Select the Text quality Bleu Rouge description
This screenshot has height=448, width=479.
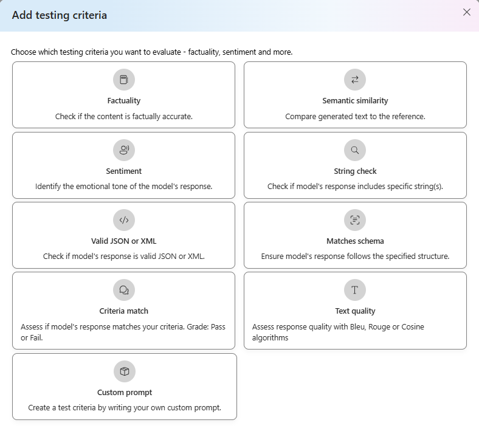(338, 333)
